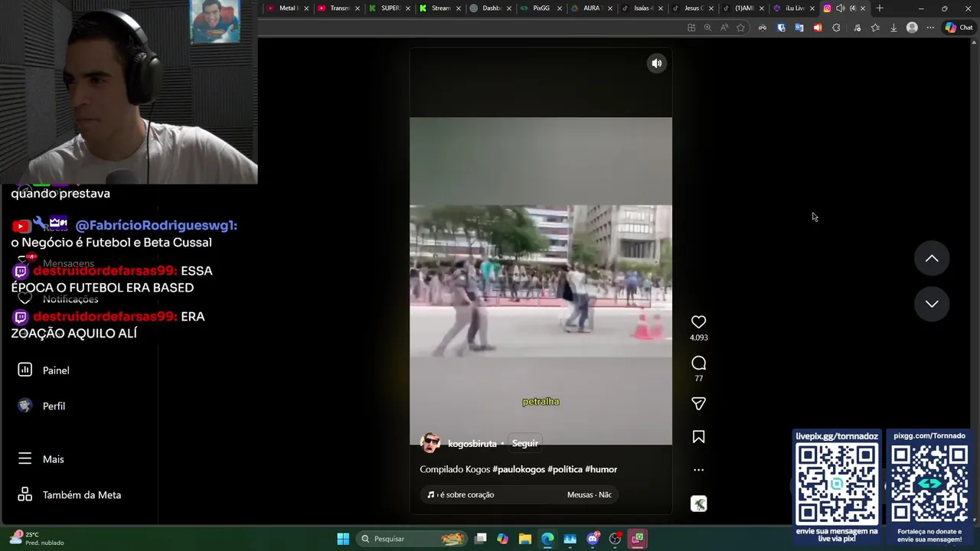
Task: Open the weather widget showing 25°C
Action: (x=37, y=539)
